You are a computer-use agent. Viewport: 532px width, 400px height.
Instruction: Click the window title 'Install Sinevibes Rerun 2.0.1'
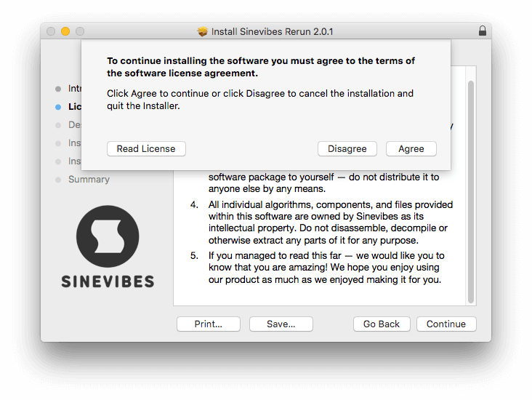click(x=272, y=31)
